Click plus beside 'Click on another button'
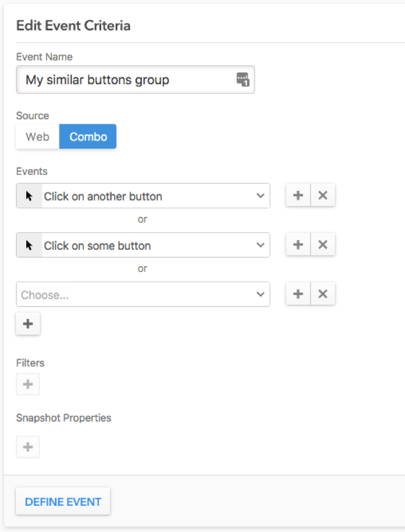The height and width of the screenshot is (532, 405). click(x=298, y=195)
